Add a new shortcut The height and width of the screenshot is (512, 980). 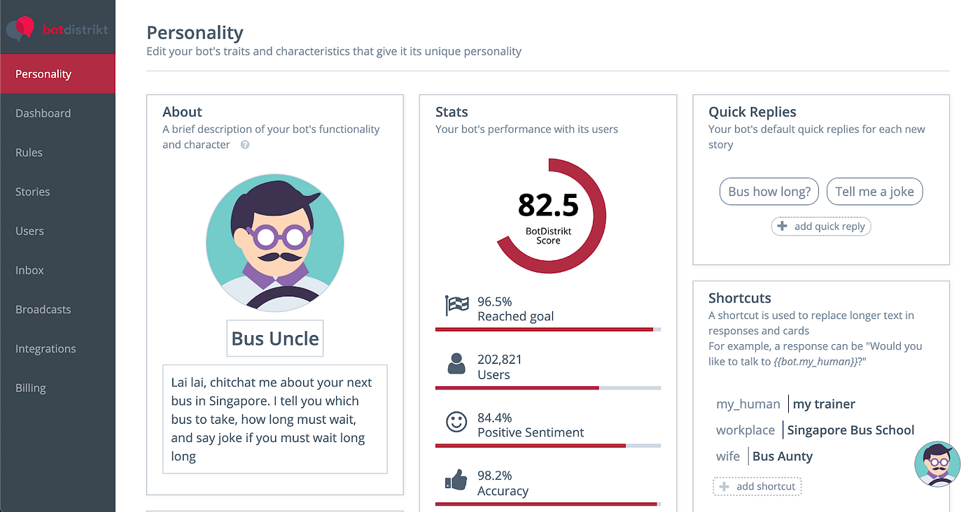tap(757, 486)
